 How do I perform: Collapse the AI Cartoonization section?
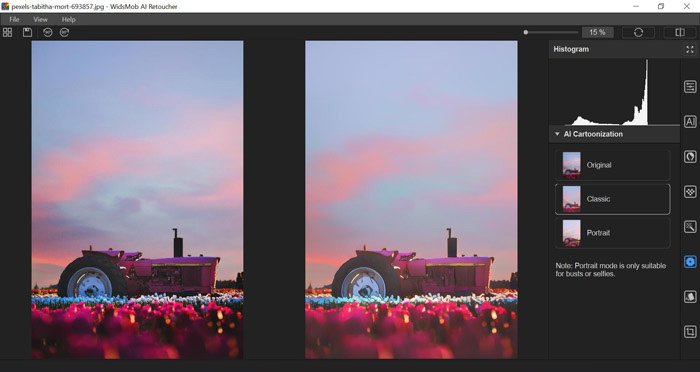pyautogui.click(x=557, y=134)
